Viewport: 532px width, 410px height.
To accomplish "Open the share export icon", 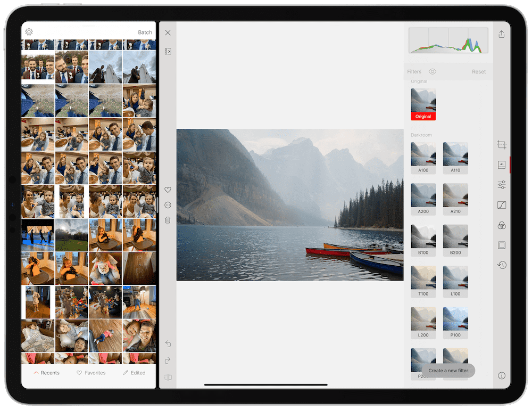I will coord(502,34).
